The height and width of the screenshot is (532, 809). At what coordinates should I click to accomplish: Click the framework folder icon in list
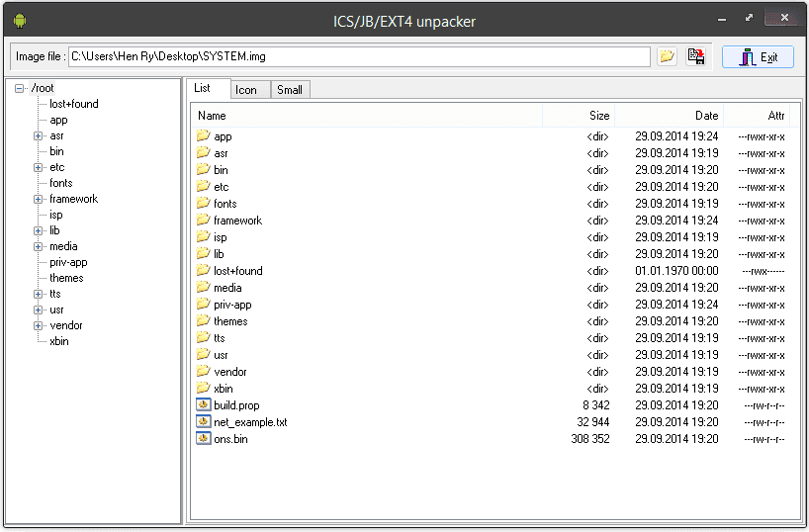click(204, 220)
